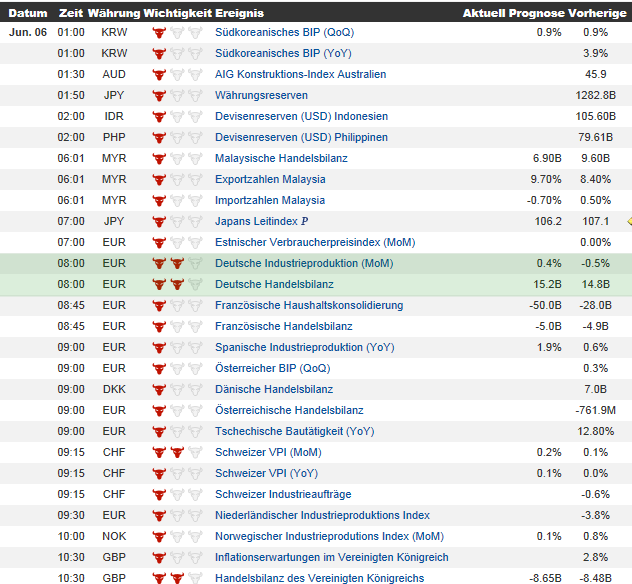632x584 pixels.
Task: Click the Aktuell column header
Action: 484,13
